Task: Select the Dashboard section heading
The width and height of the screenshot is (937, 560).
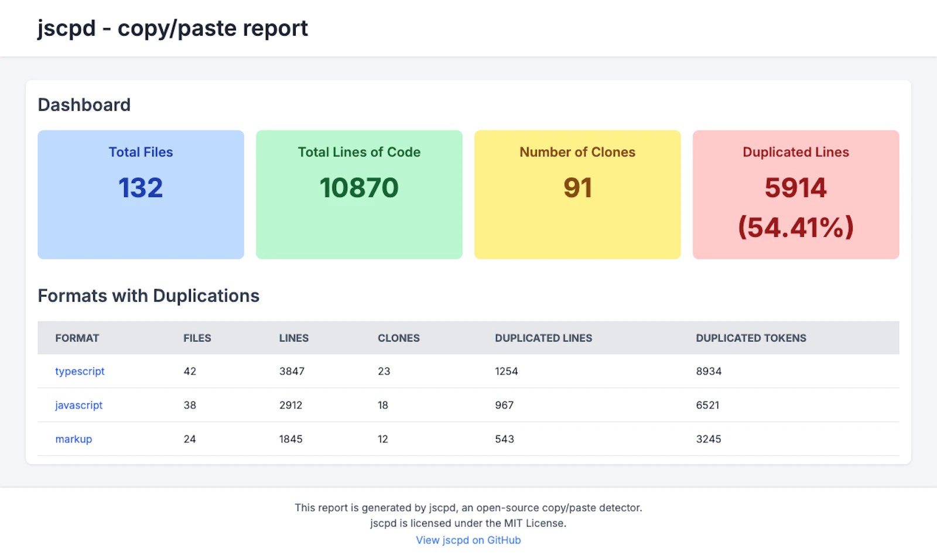Action: point(84,105)
